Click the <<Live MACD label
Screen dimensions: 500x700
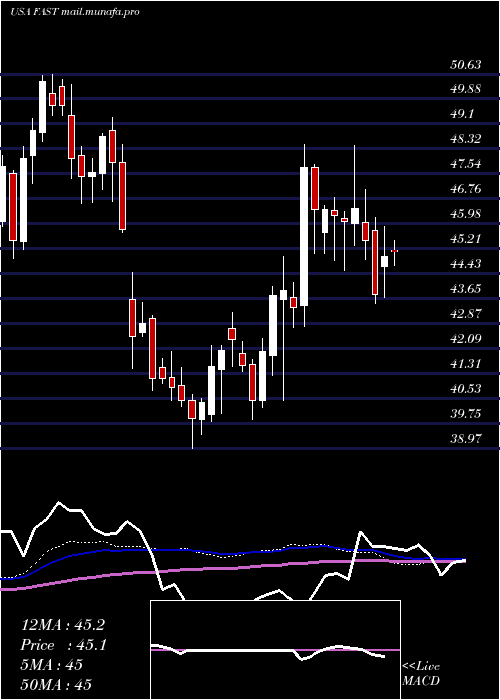[x=421, y=674]
